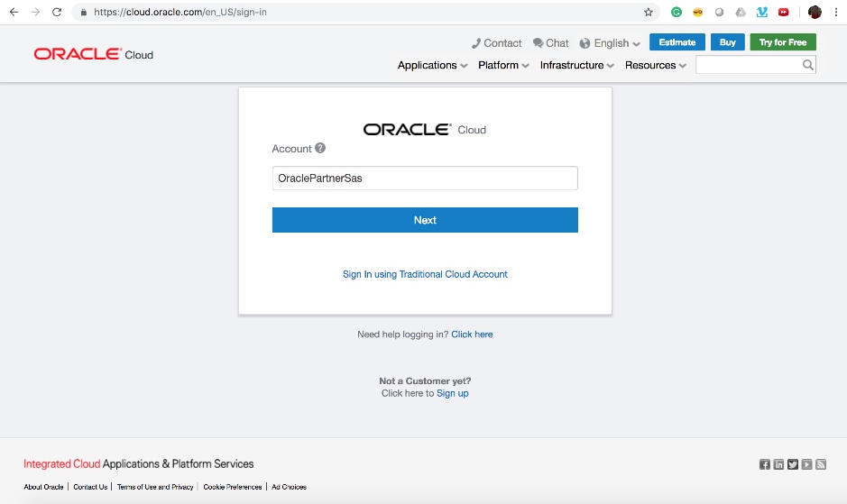Click the yellow sunglasses extension icon
The width and height of the screenshot is (847, 504).
pyautogui.click(x=697, y=12)
